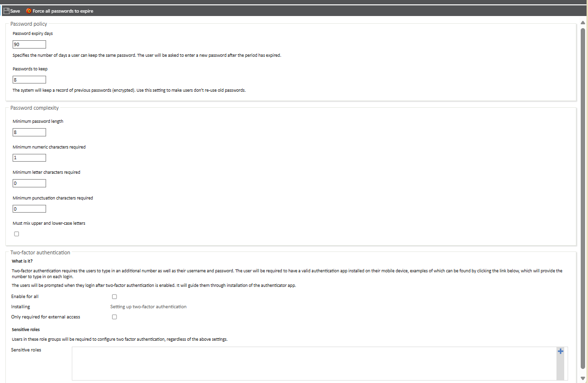Click the scrollbar up arrow

click(x=583, y=22)
